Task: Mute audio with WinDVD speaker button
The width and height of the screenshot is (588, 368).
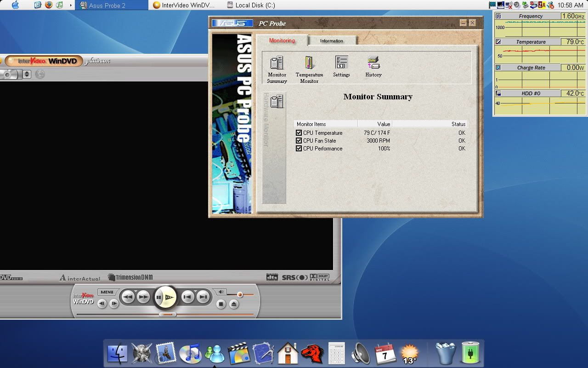Action: (221, 292)
